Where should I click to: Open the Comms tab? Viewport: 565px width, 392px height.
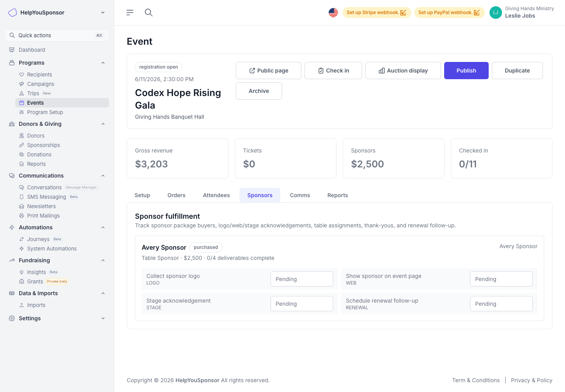[x=300, y=195]
